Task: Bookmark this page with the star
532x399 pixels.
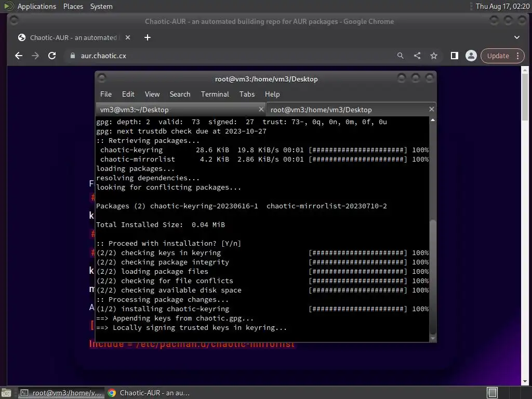Action: click(x=434, y=56)
